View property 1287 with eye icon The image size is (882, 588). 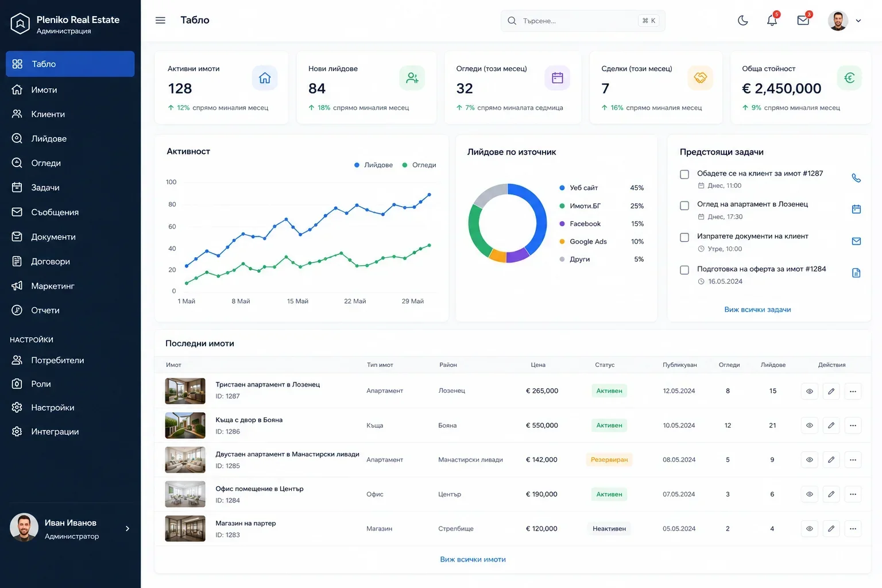[809, 391]
